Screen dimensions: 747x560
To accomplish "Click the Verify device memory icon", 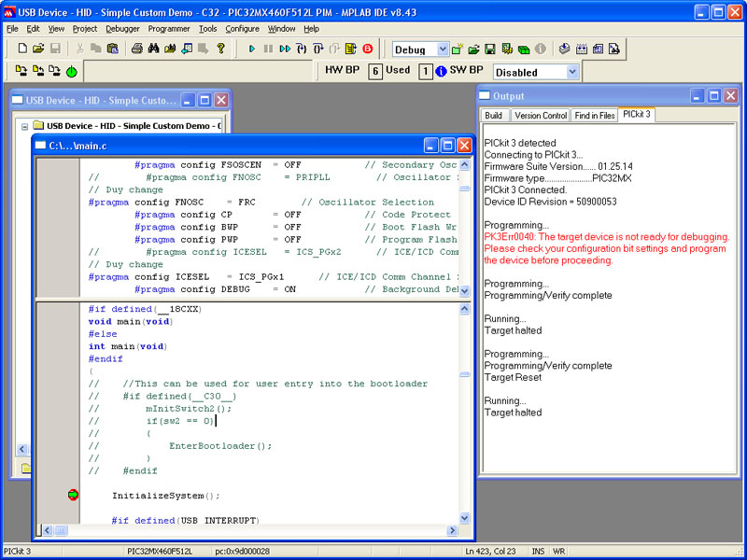I will click(598, 49).
